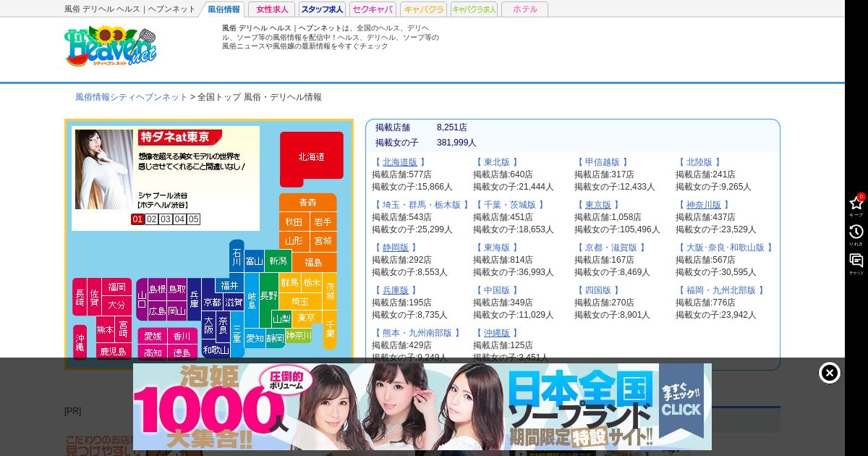Switch to the スタッフ求人 tab

coord(322,9)
